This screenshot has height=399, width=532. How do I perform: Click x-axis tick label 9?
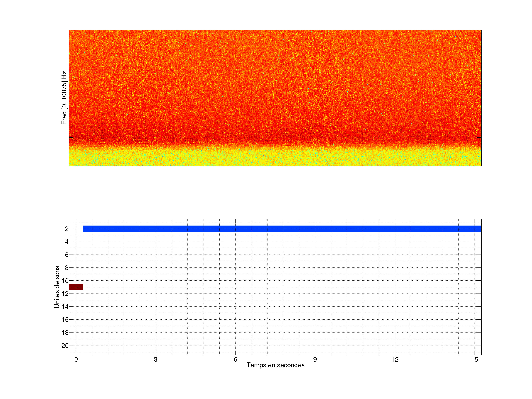pos(315,359)
